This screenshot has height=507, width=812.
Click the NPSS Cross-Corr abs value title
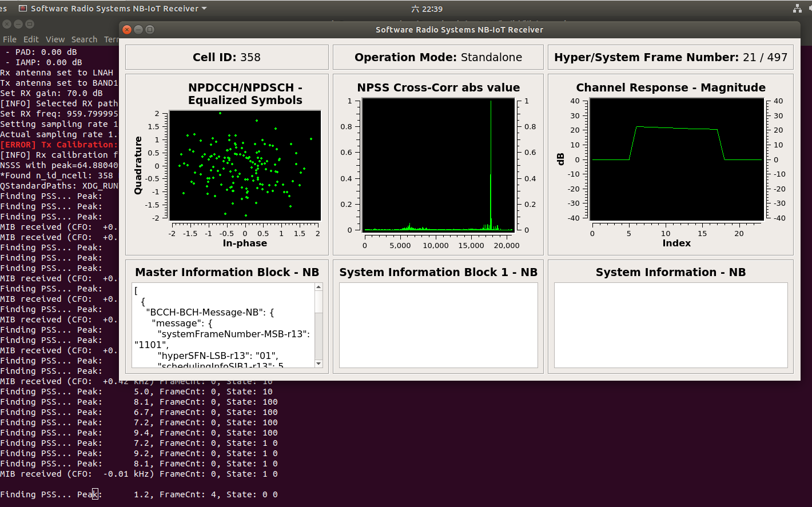tap(438, 87)
